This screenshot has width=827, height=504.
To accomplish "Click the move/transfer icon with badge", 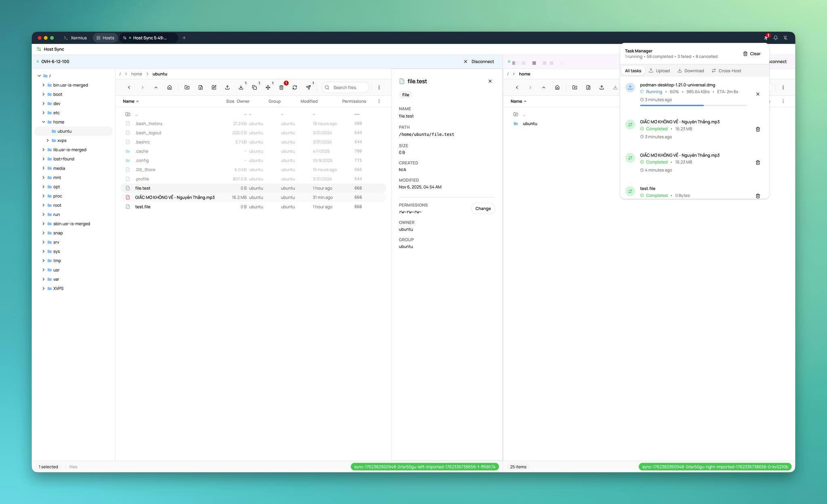I will (268, 87).
